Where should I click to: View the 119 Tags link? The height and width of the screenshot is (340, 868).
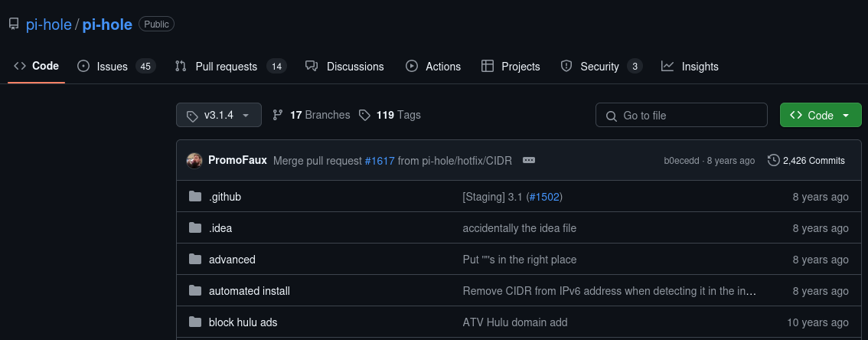click(389, 115)
